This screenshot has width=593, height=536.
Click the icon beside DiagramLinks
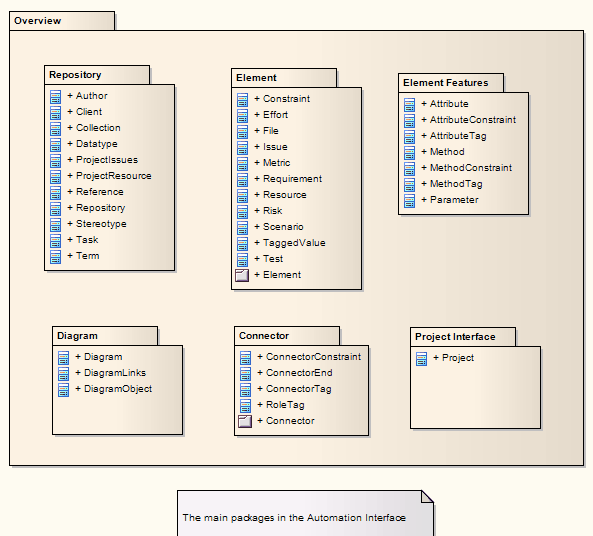pos(64,373)
